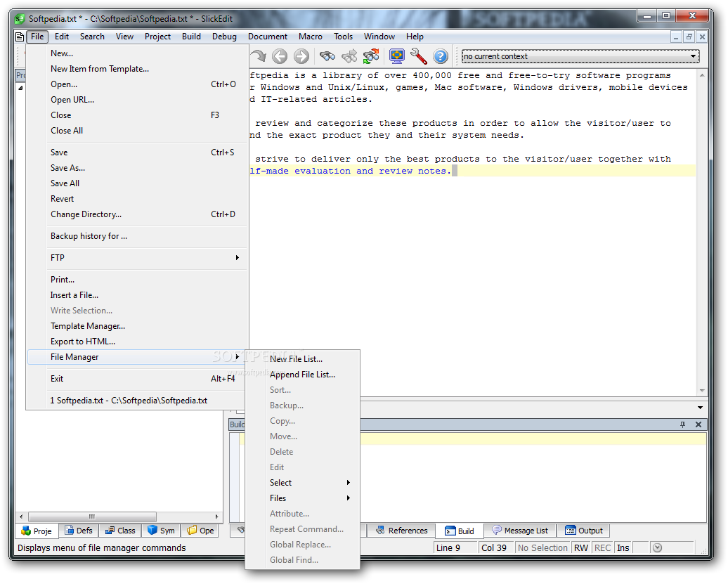This screenshot has width=728, height=584.
Task: Click the blue Help question mark icon
Action: (441, 56)
